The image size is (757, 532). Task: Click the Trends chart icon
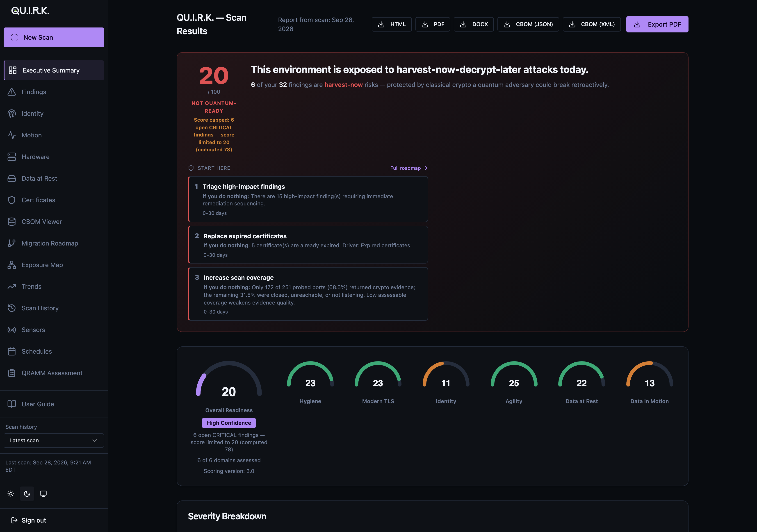click(12, 286)
